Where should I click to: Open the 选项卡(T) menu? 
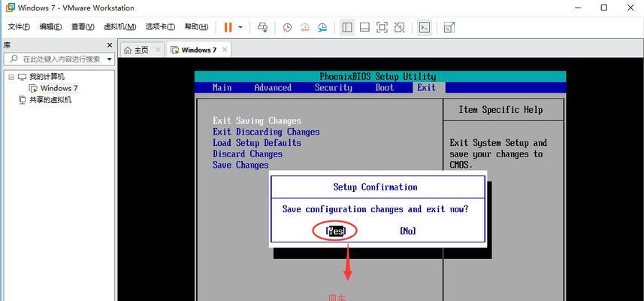click(160, 27)
